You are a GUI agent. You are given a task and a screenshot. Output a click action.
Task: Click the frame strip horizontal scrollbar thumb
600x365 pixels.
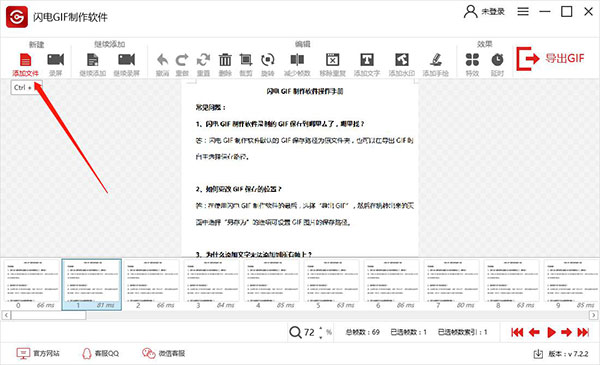coord(49,315)
